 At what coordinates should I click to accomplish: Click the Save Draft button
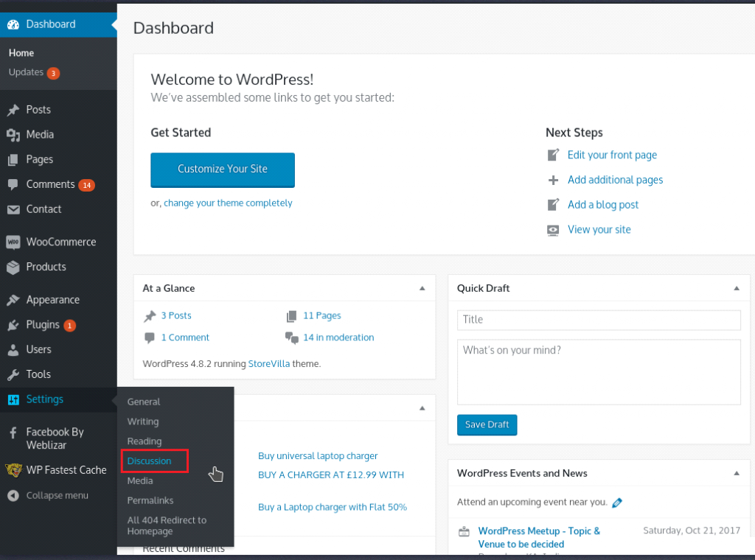tap(487, 424)
